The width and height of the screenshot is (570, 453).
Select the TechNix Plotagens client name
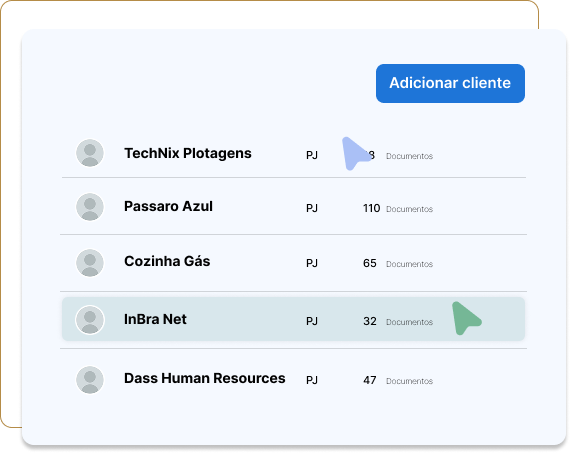click(188, 154)
